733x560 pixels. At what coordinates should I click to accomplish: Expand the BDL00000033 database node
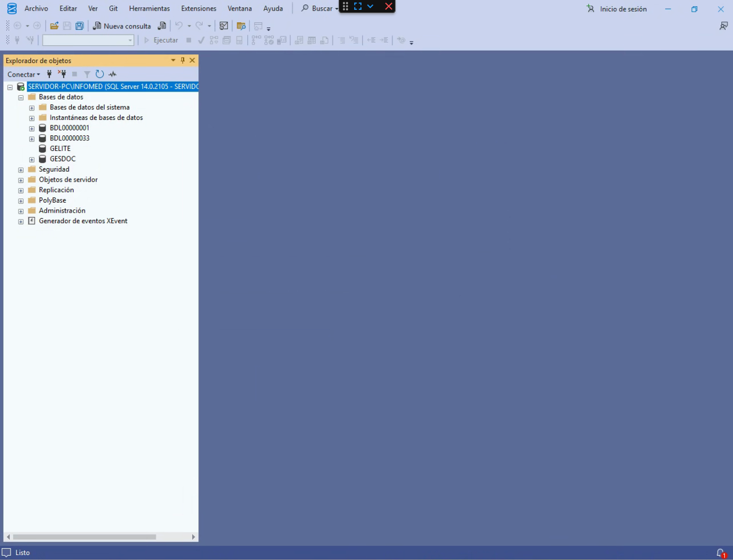tap(32, 139)
